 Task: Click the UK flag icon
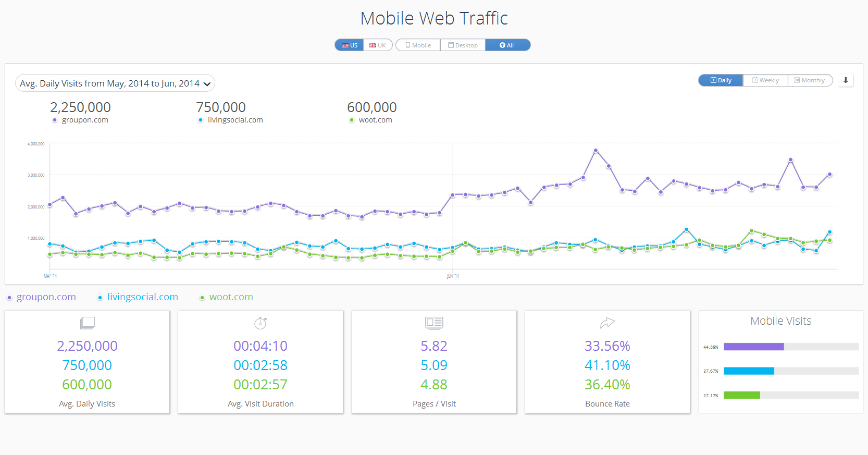click(x=373, y=45)
